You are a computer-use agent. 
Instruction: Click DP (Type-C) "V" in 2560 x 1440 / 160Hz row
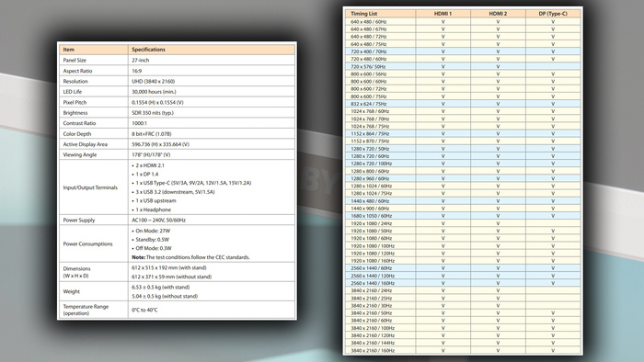(553, 283)
